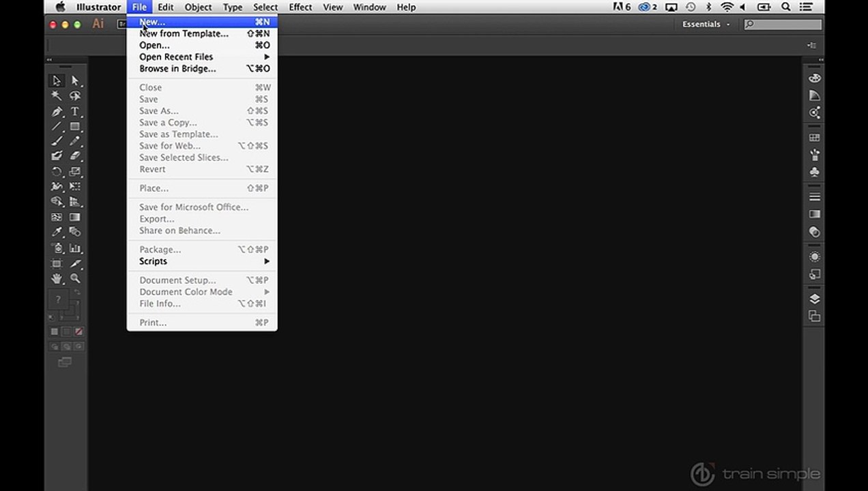Open the Gradient panel icon in dock
This screenshot has width=868, height=491.
pyautogui.click(x=814, y=214)
